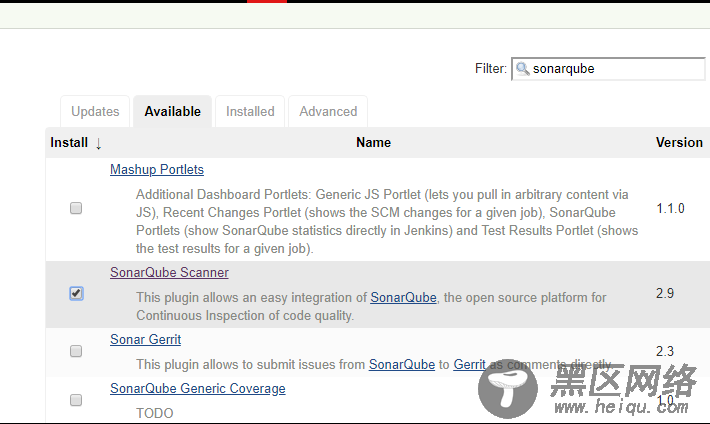Select version 2.9 of SonarQube Scanner
Viewport: 710px width, 424px height.
(665, 293)
